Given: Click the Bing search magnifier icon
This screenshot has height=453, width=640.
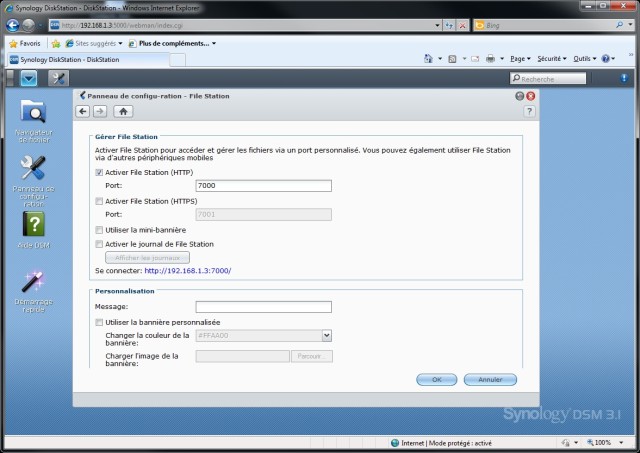Looking at the screenshot, I should 619,25.
